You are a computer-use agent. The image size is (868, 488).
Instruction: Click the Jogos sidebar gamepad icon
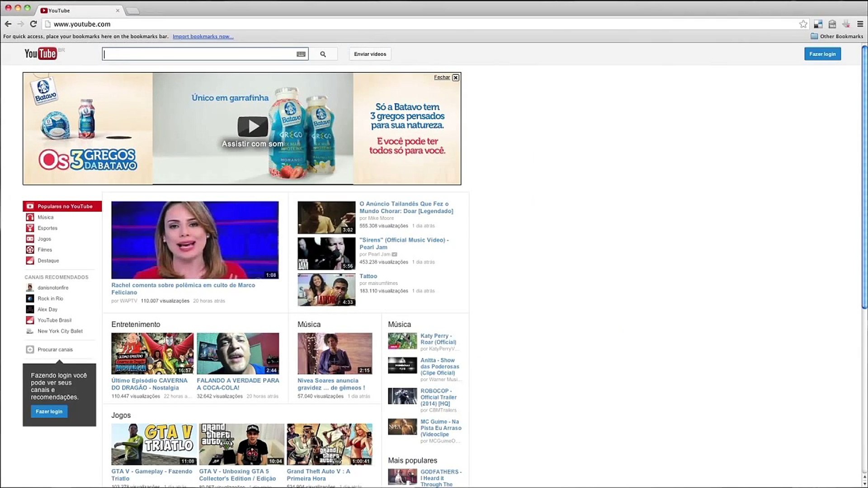pyautogui.click(x=30, y=239)
